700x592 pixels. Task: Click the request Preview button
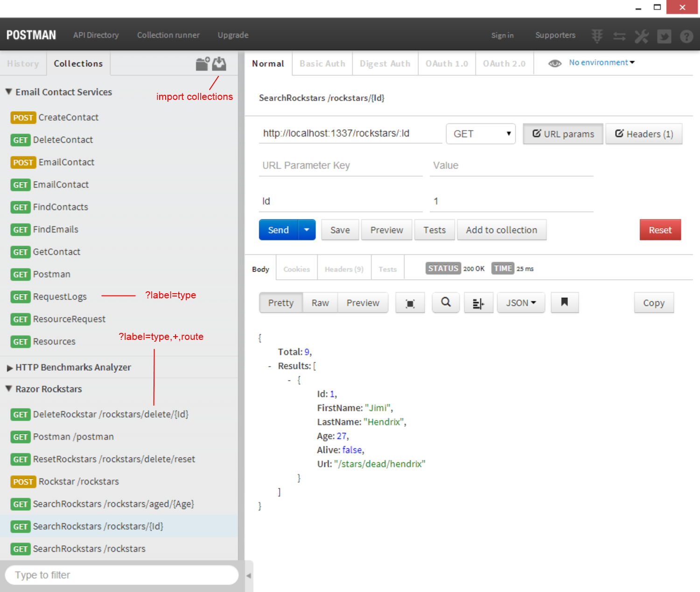[x=387, y=230]
